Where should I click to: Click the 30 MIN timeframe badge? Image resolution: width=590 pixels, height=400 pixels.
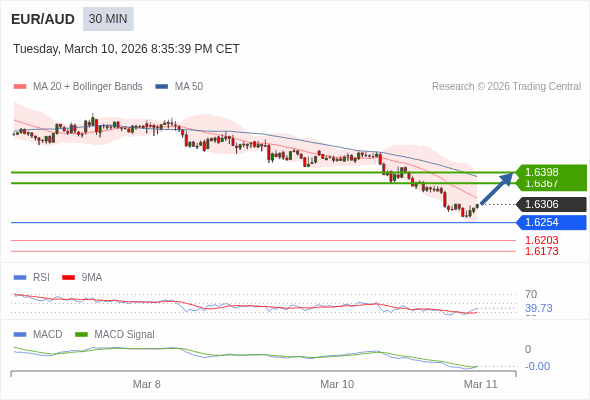108,19
